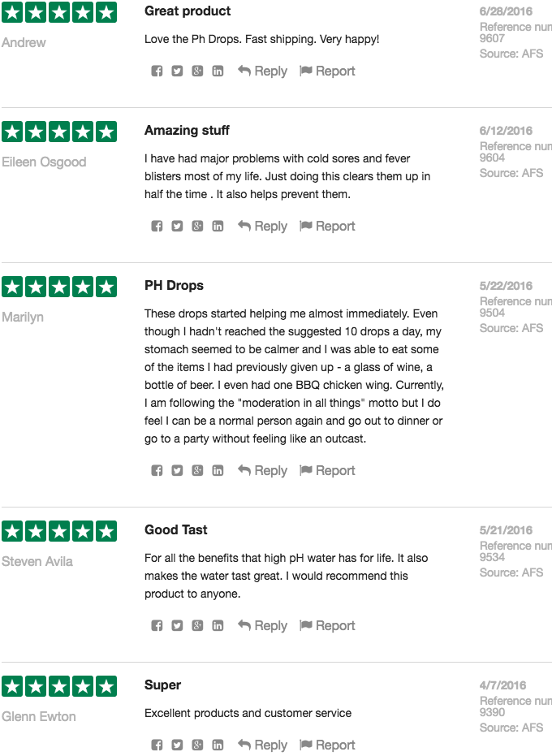Image resolution: width=552 pixels, height=756 pixels.
Task: Share Eileen Osgood's review on Google Plus
Action: tap(197, 227)
